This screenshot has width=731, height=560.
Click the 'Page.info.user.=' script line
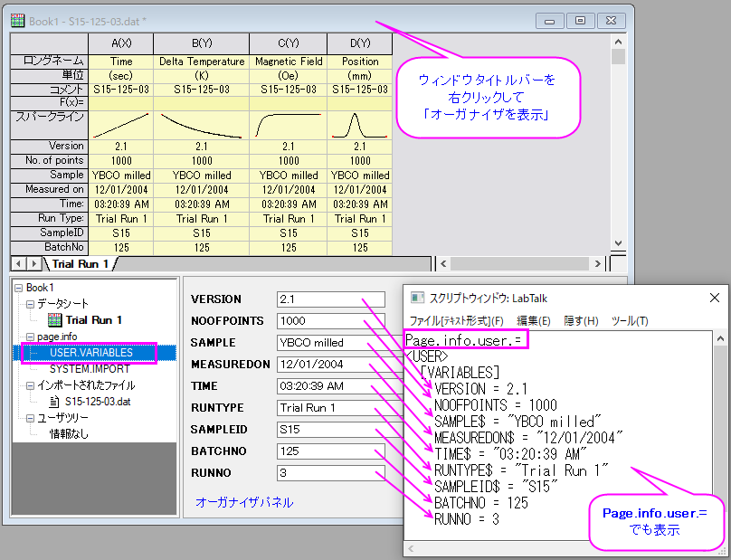click(x=463, y=340)
